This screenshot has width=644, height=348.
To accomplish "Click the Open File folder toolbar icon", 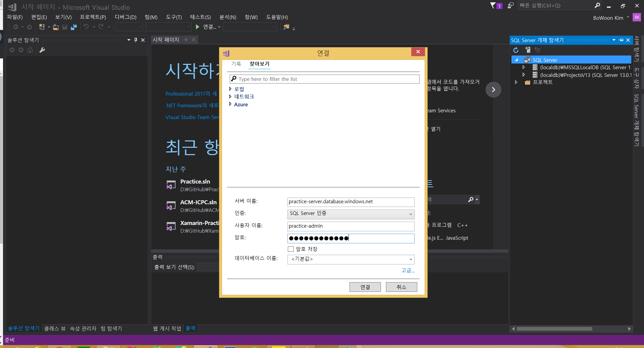I will click(56, 27).
